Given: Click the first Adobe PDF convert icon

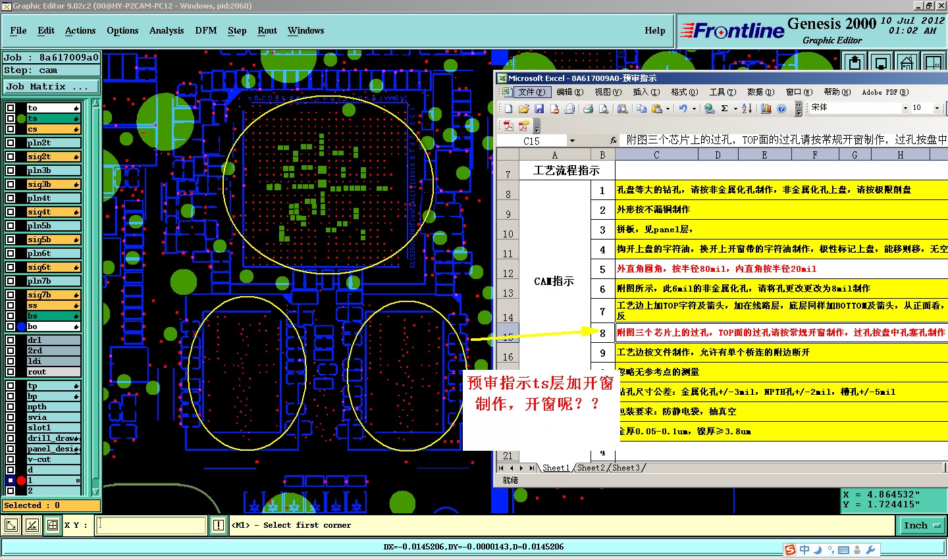Looking at the screenshot, I should tap(508, 126).
